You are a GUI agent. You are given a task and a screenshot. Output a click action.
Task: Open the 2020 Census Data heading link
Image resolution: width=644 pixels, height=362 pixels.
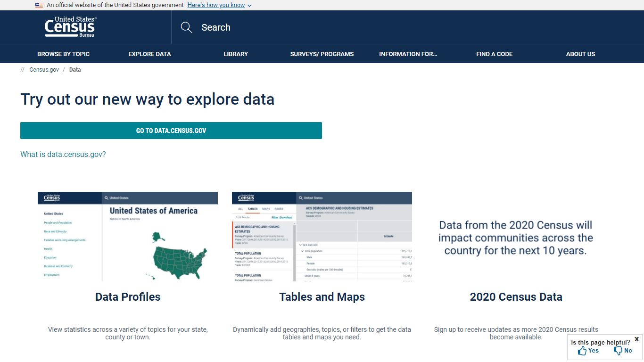click(x=516, y=297)
